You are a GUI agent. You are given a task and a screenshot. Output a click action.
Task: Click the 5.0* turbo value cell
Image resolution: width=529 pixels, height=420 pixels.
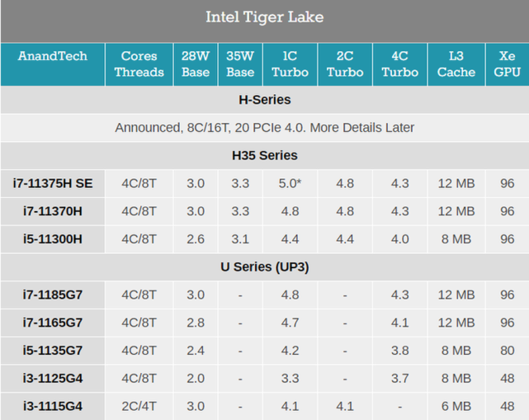(290, 183)
